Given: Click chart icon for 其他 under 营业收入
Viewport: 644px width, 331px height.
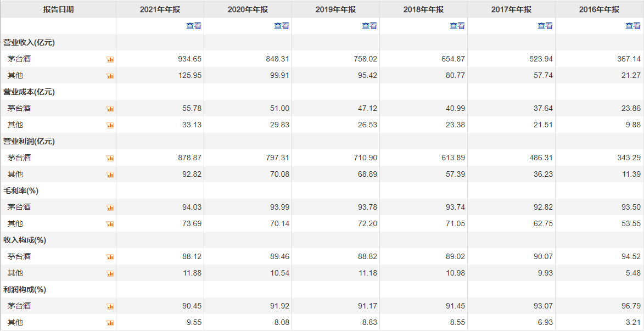Looking at the screenshot, I should point(110,76).
